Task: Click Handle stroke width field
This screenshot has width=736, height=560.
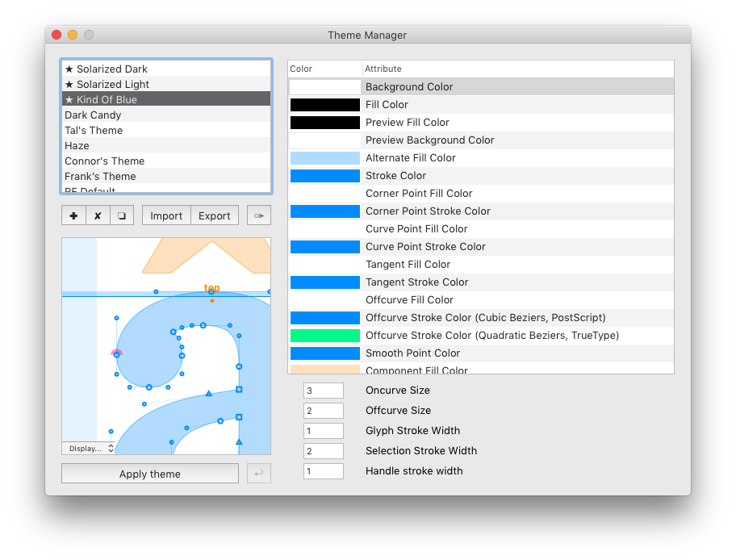Action: pyautogui.click(x=324, y=471)
